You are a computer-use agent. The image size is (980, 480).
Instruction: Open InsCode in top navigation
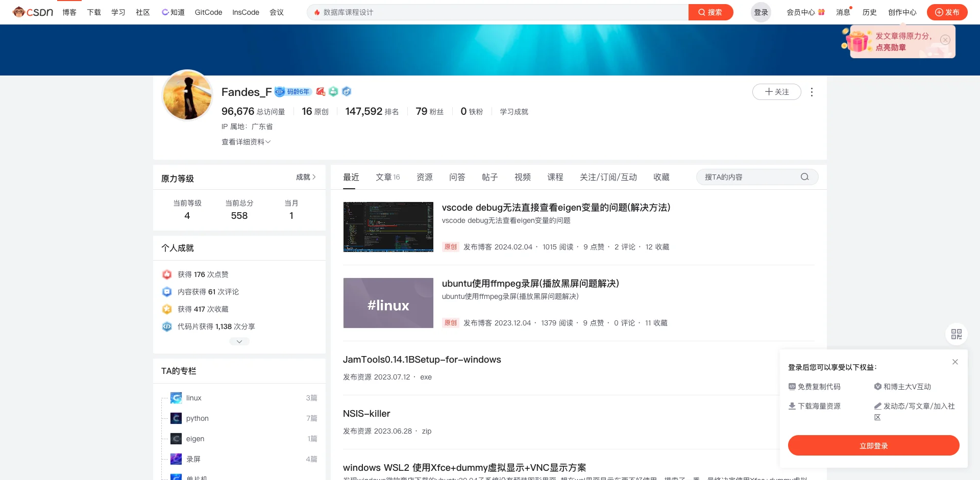tap(246, 12)
